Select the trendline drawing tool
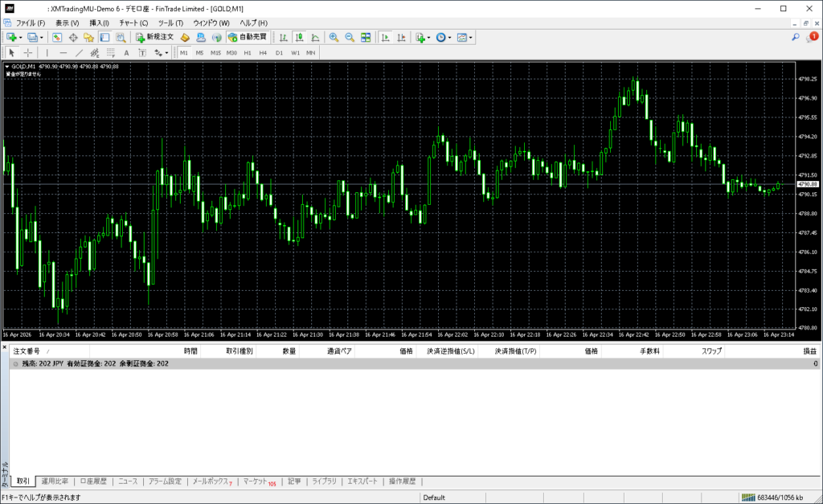This screenshot has height=504, width=823. pos(79,52)
